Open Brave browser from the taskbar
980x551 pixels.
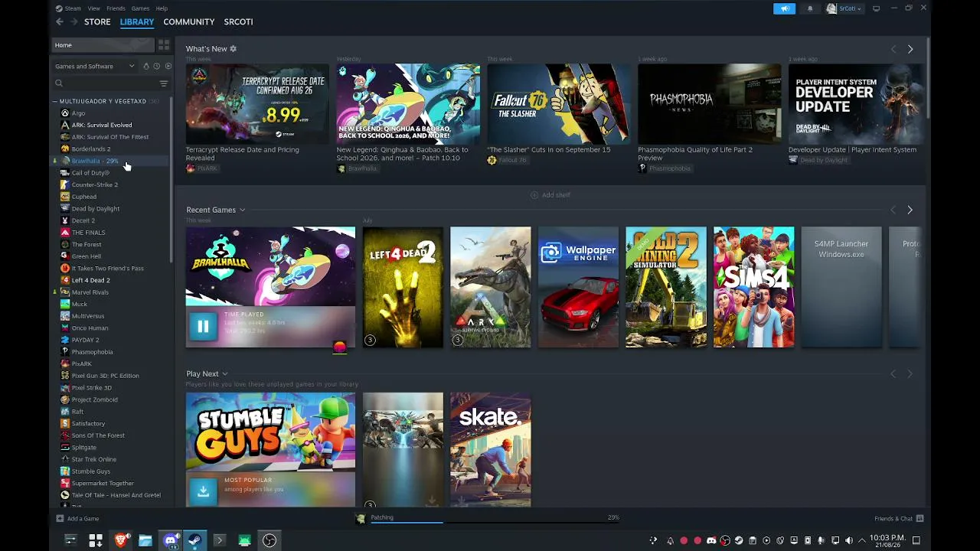120,540
